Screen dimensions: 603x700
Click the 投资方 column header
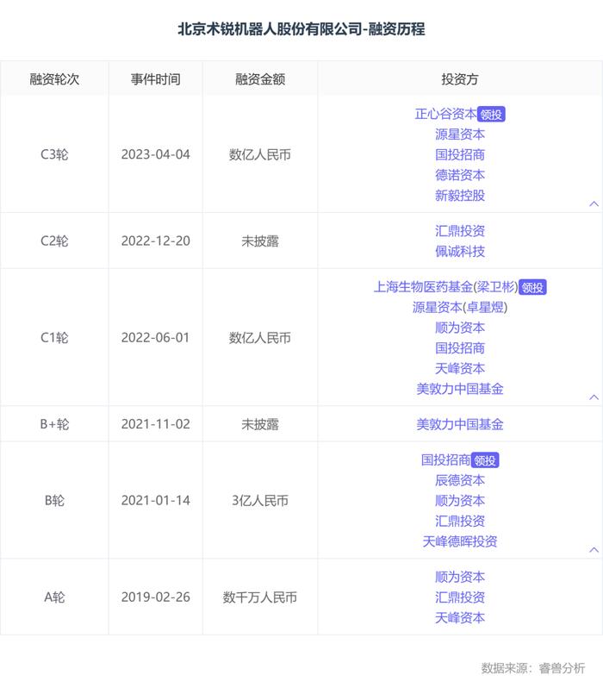coord(460,79)
